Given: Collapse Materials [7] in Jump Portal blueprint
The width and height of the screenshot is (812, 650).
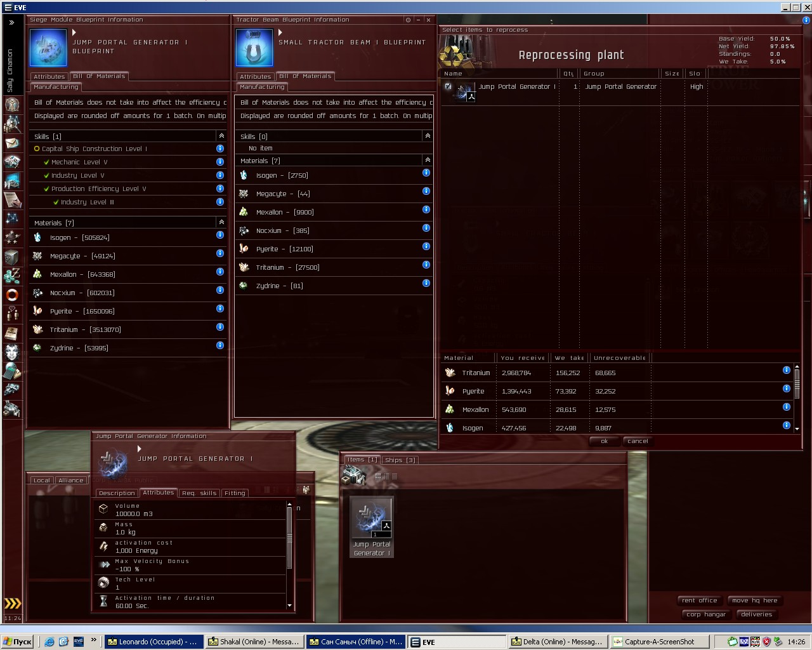Looking at the screenshot, I should pyautogui.click(x=221, y=222).
